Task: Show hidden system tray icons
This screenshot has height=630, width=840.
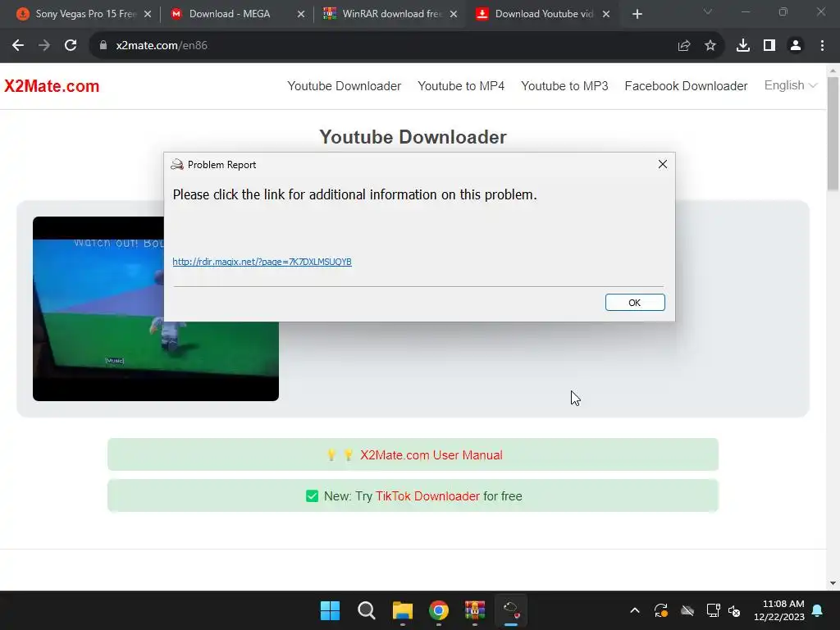Action: [635, 610]
